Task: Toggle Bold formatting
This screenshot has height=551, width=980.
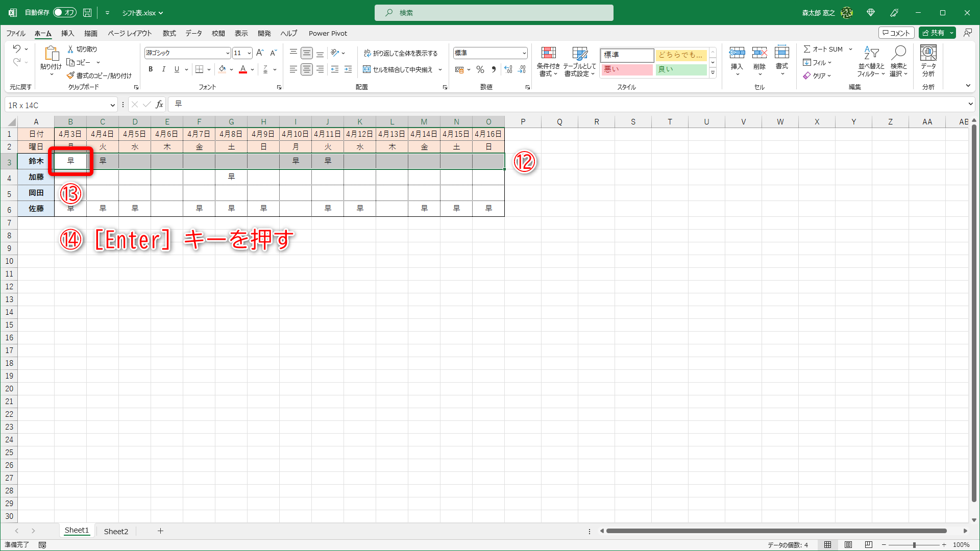Action: [151, 69]
